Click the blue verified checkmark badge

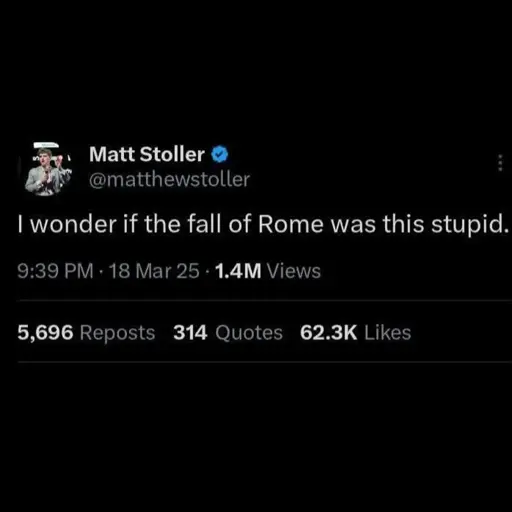point(219,154)
